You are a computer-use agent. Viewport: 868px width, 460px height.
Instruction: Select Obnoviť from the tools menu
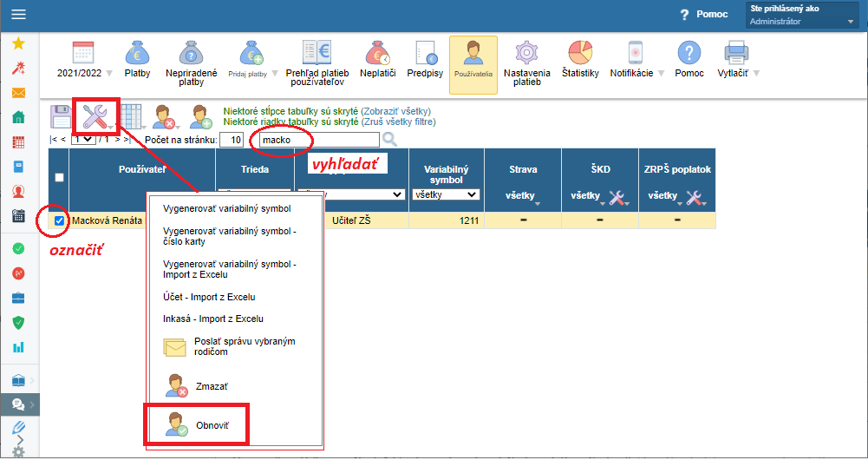(212, 424)
